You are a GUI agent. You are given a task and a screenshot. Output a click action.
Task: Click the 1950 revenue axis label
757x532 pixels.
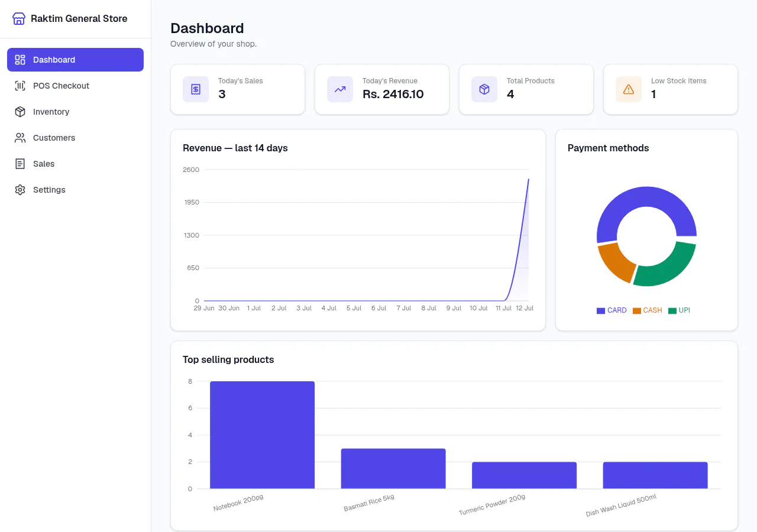191,202
